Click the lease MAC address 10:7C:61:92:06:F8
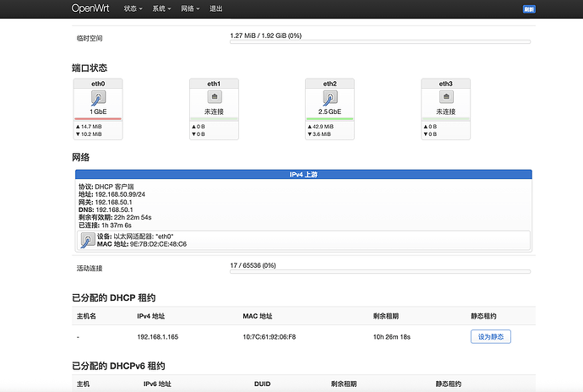Viewport: 583px width, 392px height. pyautogui.click(x=270, y=336)
